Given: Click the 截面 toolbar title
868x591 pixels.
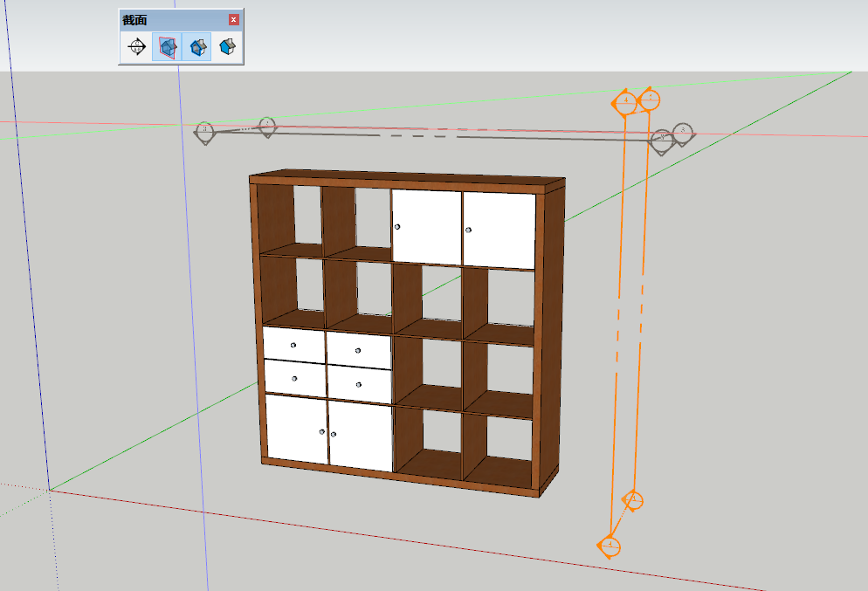Looking at the screenshot, I should (x=134, y=20).
